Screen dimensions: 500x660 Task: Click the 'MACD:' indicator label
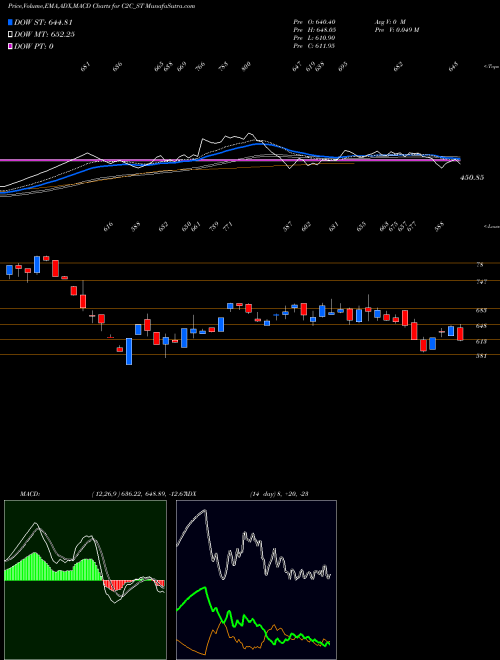[x=29, y=494]
